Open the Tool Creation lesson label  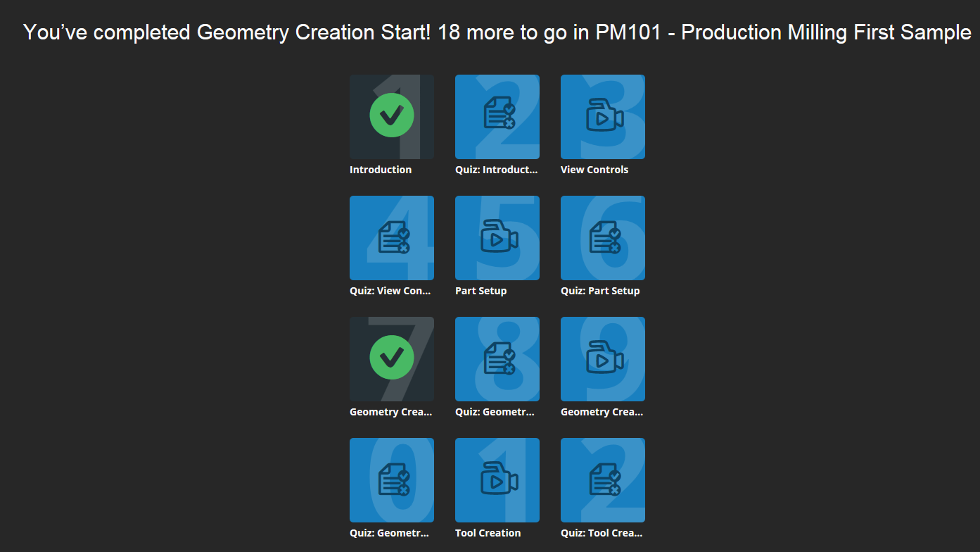488,533
